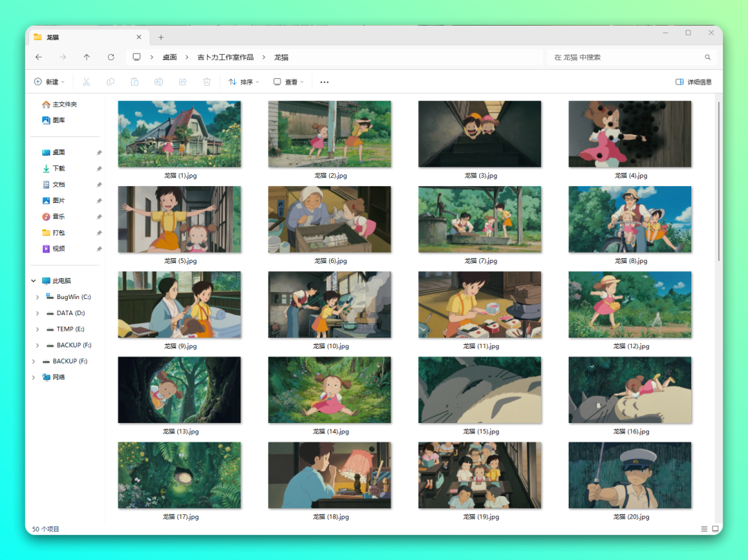Open a new tab with plus button
The width and height of the screenshot is (748, 560).
coord(161,37)
